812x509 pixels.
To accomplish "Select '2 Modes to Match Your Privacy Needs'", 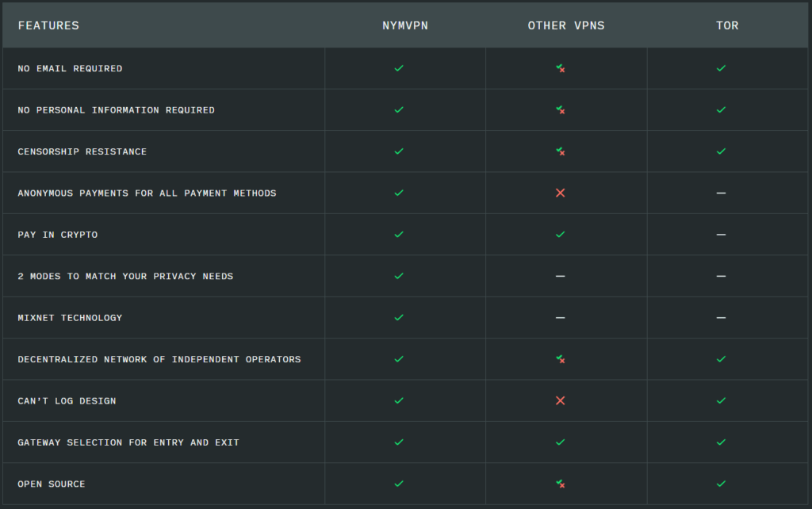I will tap(125, 276).
